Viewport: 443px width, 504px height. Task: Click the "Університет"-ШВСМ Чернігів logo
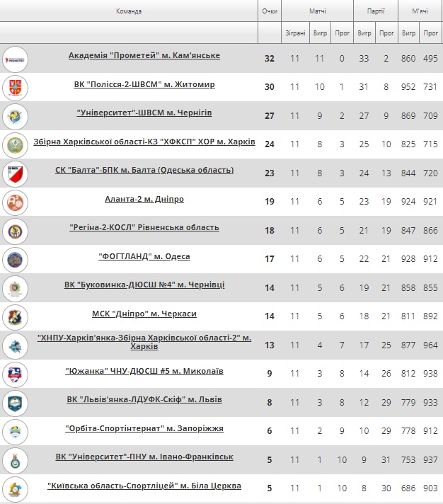click(15, 116)
